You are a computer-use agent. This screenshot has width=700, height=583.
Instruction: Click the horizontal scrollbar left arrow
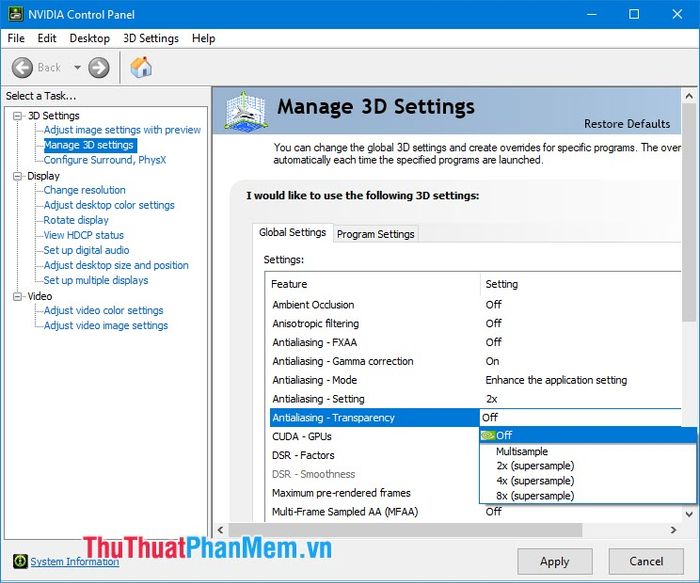coord(221,530)
